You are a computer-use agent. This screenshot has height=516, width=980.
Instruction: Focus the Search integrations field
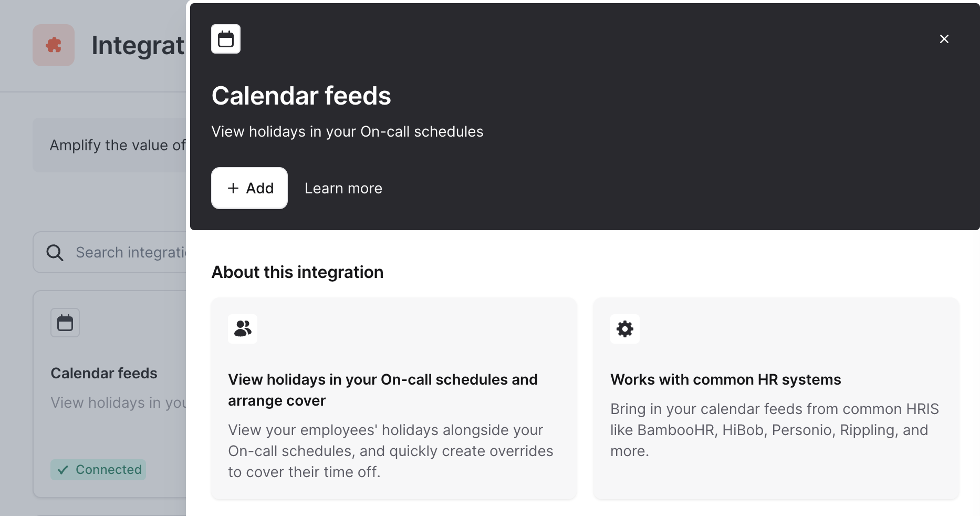tap(130, 253)
